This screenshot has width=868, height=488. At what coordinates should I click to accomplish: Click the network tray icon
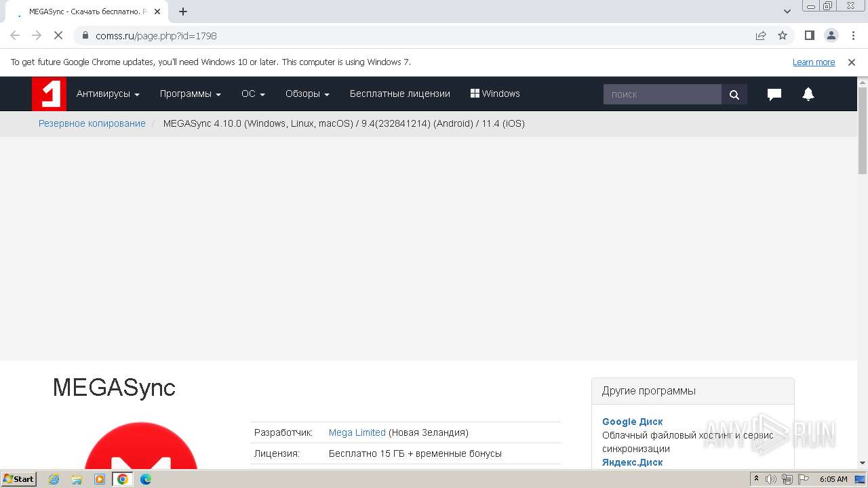787,479
